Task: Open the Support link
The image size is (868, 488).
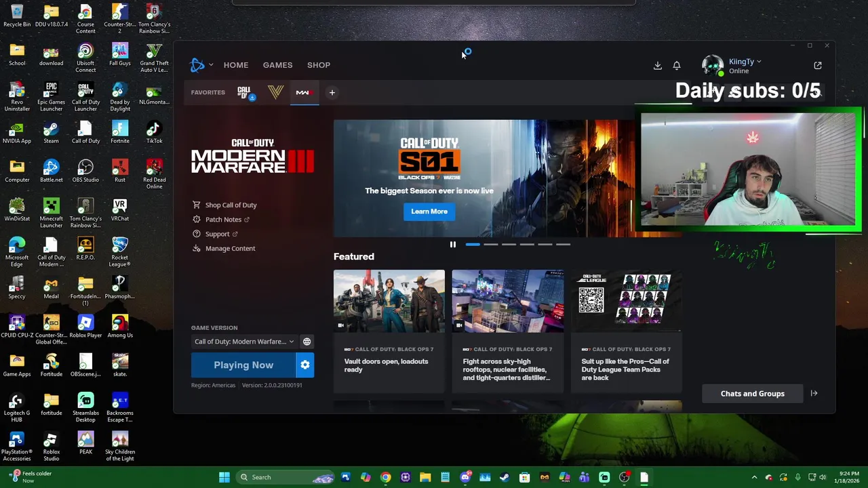Action: pos(215,234)
